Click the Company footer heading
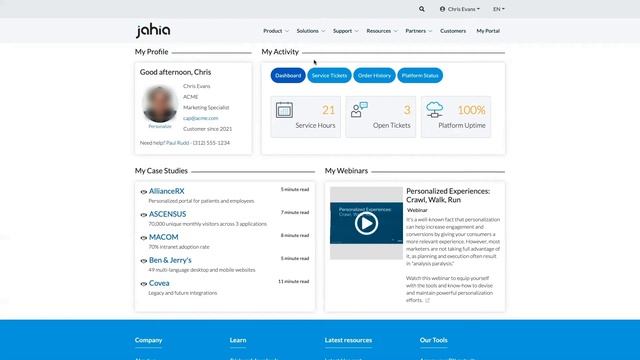The image size is (640, 360). click(149, 340)
